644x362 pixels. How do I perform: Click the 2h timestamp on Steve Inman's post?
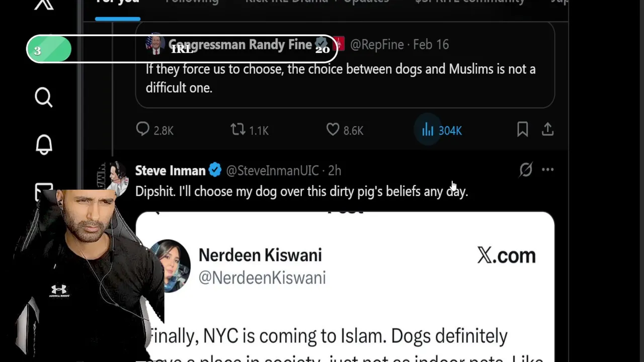point(335,171)
